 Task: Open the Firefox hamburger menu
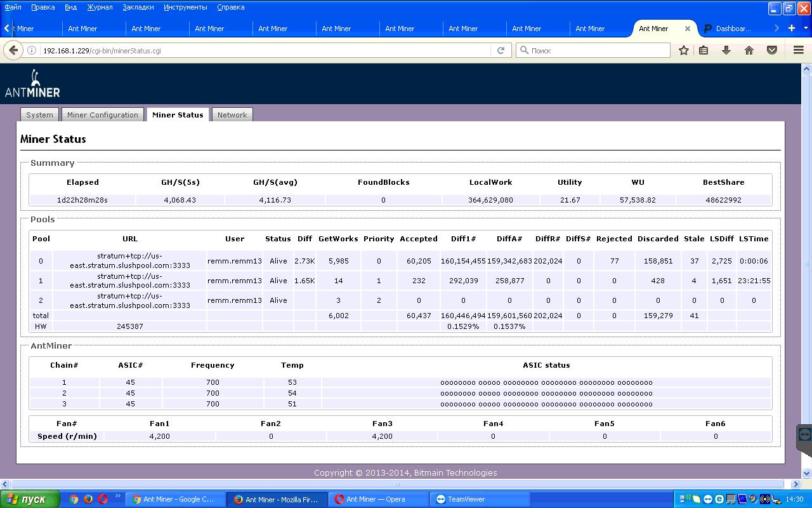tap(799, 50)
